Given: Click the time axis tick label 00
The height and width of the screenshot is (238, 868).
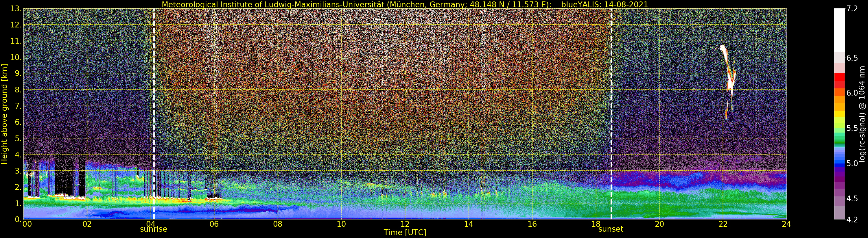Looking at the screenshot, I should click(x=27, y=224).
